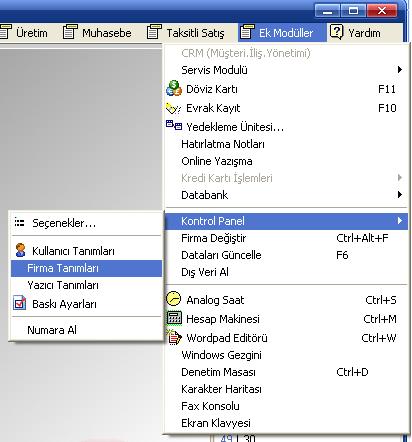
Task: Click the Wordpad Editörü document icon
Action: (174, 337)
